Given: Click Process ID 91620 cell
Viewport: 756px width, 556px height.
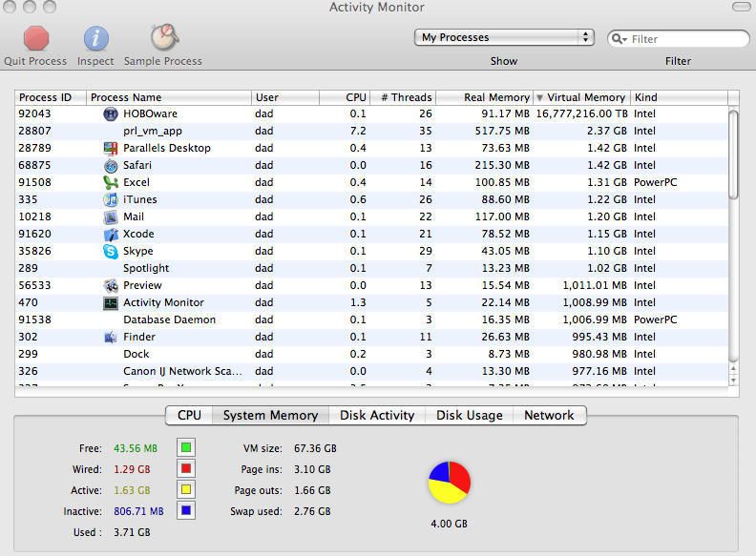Looking at the screenshot, I should coord(34,235).
